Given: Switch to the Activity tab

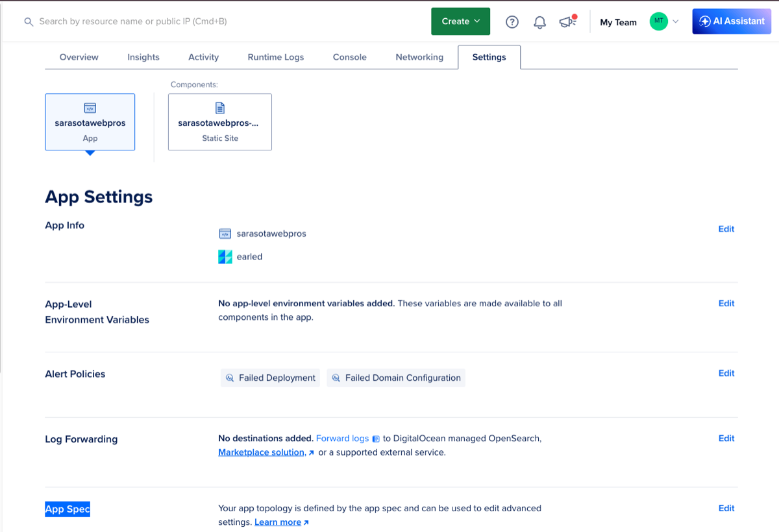Looking at the screenshot, I should [x=204, y=57].
